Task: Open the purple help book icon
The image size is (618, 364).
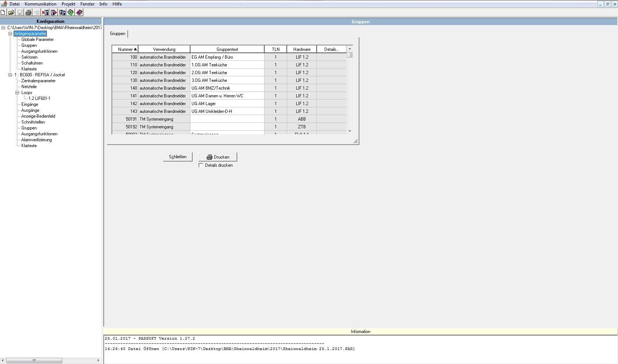Action: pyautogui.click(x=79, y=13)
